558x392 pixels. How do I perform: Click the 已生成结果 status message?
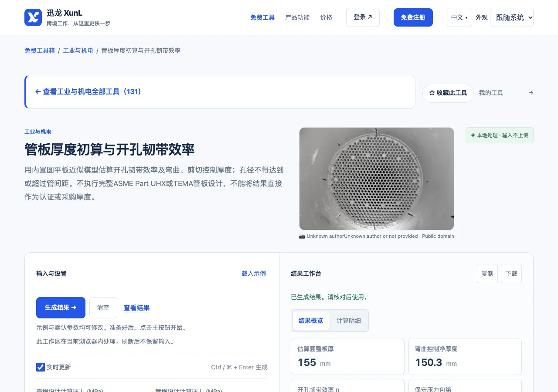tap(330, 297)
